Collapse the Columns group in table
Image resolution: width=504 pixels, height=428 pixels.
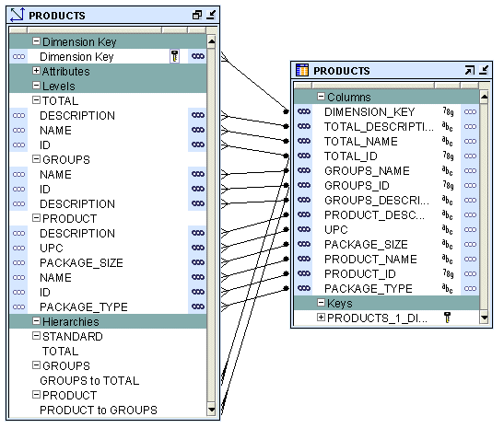coord(321,97)
